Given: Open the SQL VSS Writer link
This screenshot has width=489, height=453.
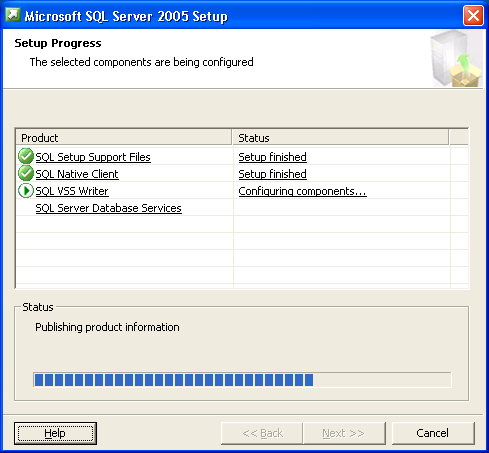Looking at the screenshot, I should [72, 191].
